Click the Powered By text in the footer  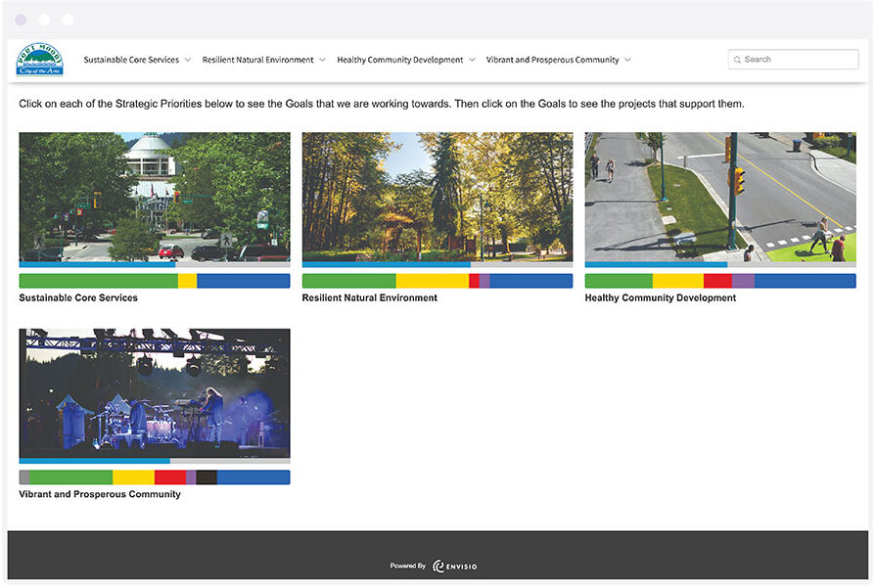408,565
